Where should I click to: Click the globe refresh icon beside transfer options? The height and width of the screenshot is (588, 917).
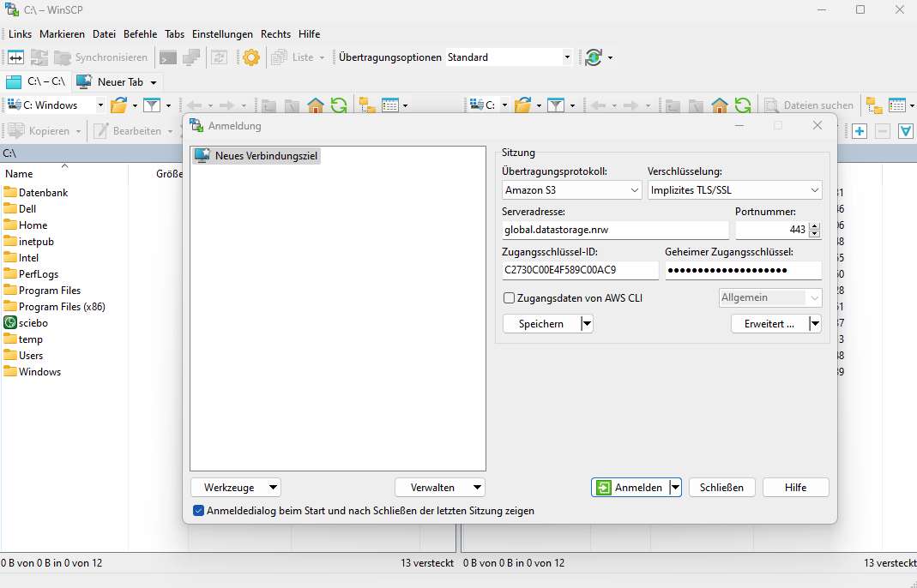(x=594, y=57)
